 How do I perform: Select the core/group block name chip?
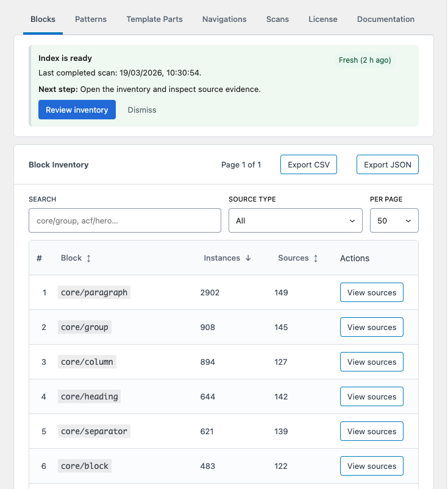[84, 327]
